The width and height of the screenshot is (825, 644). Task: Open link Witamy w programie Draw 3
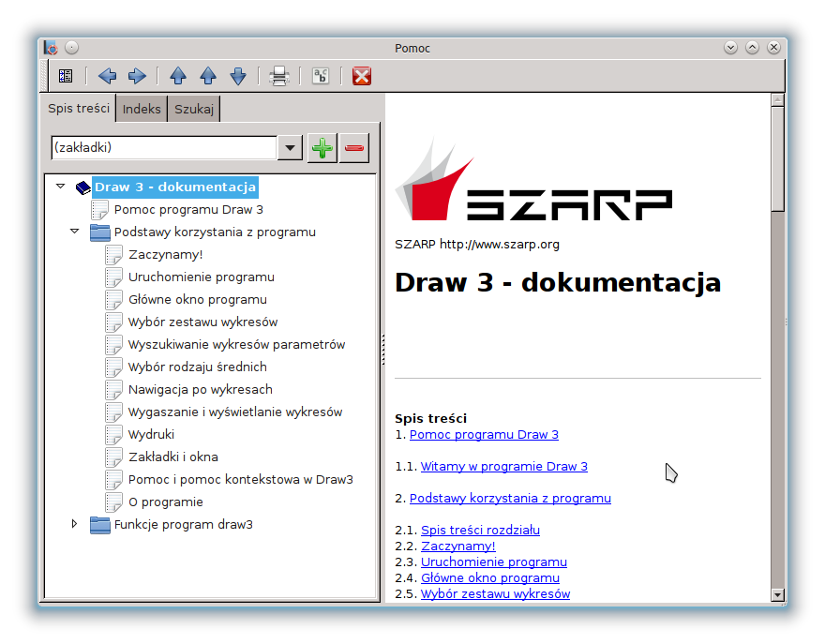[504, 467]
